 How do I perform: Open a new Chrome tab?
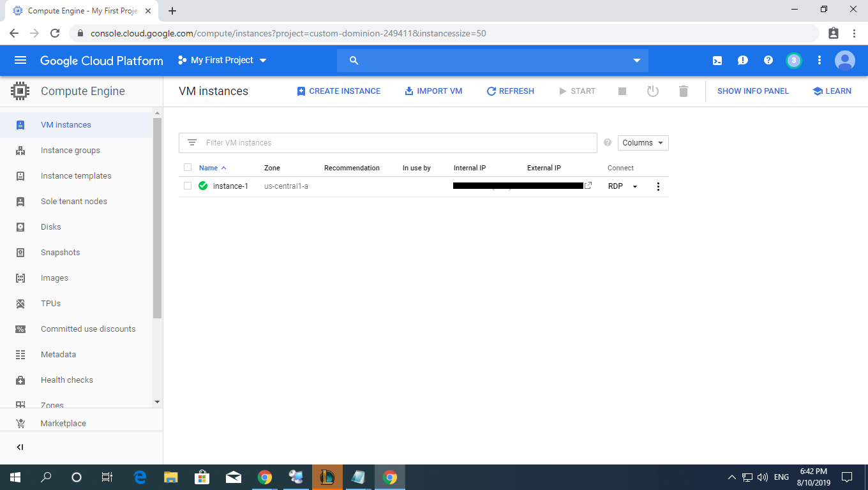pos(172,11)
